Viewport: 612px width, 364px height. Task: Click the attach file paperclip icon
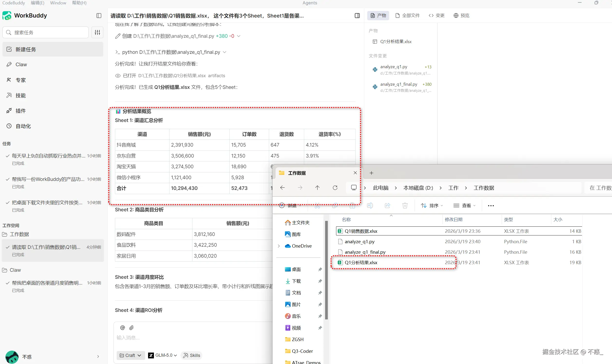tap(132, 328)
